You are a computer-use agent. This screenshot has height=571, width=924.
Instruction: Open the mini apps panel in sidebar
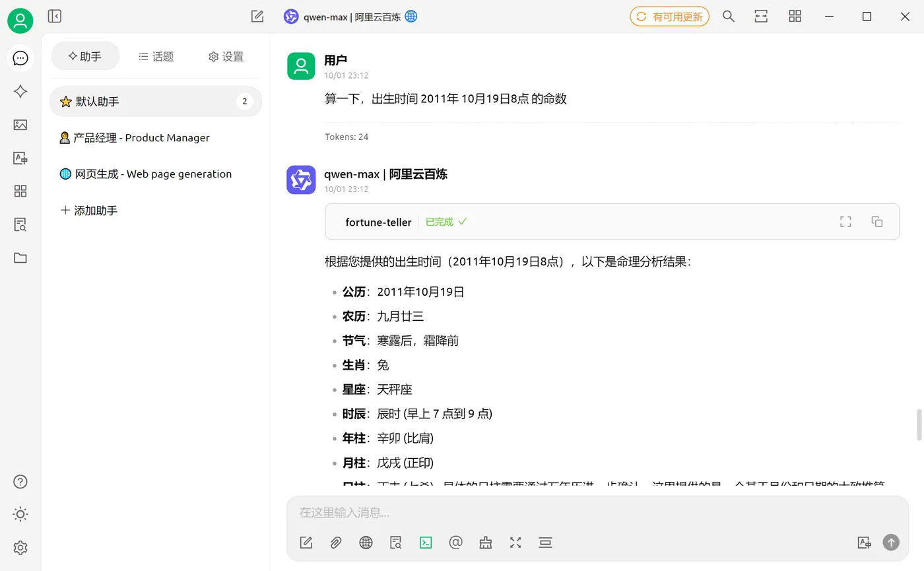[20, 191]
